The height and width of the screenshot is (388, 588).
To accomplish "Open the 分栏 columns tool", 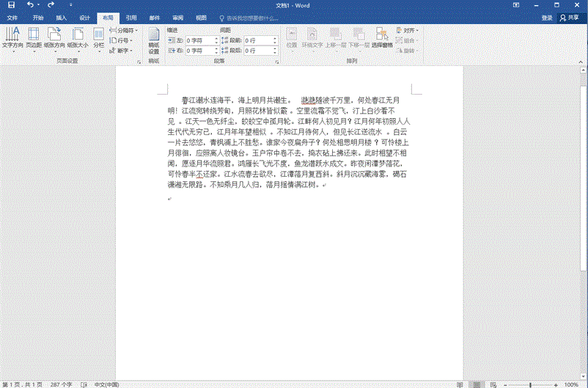I will pos(98,37).
